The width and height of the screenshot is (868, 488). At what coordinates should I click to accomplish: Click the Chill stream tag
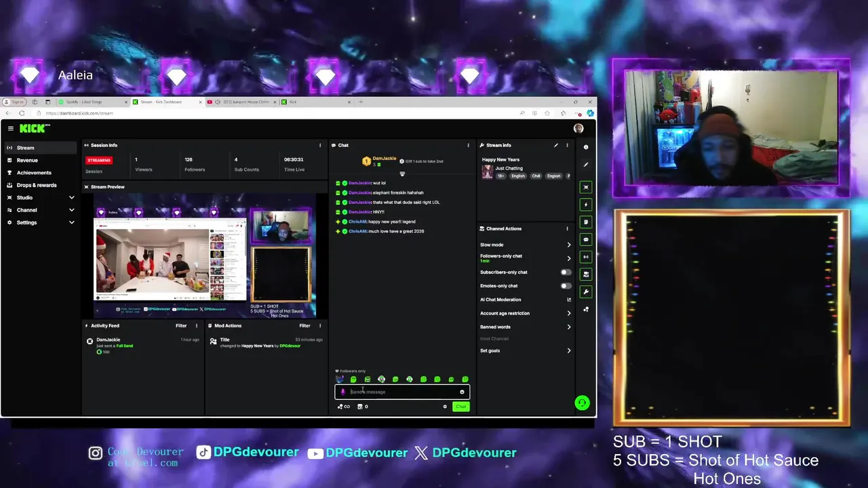(536, 176)
